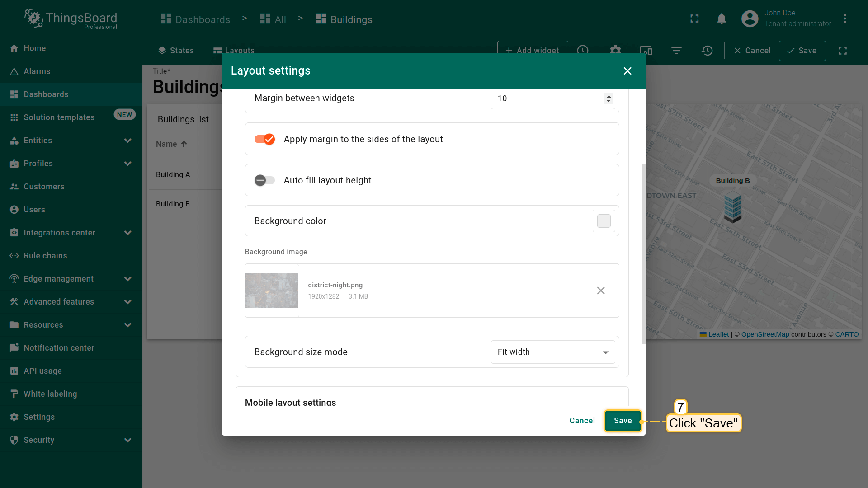Screen dimensions: 868x488
Task: Disable apply margin to sides toggle
Action: point(265,139)
